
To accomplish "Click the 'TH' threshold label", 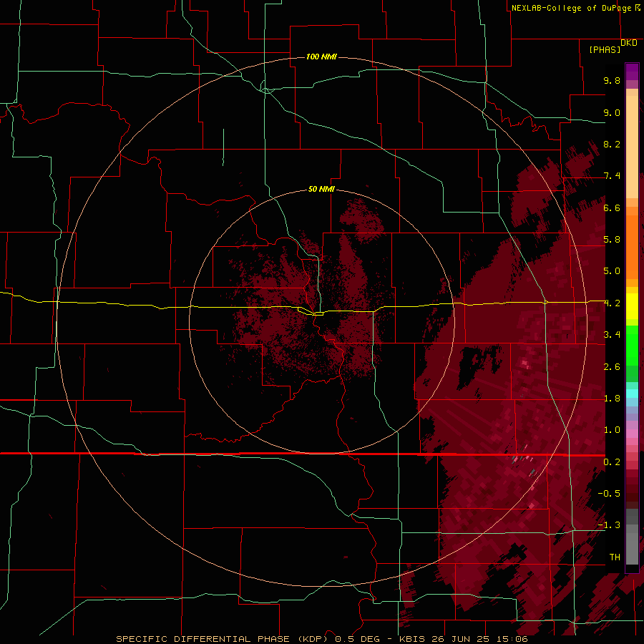I will tap(615, 557).
